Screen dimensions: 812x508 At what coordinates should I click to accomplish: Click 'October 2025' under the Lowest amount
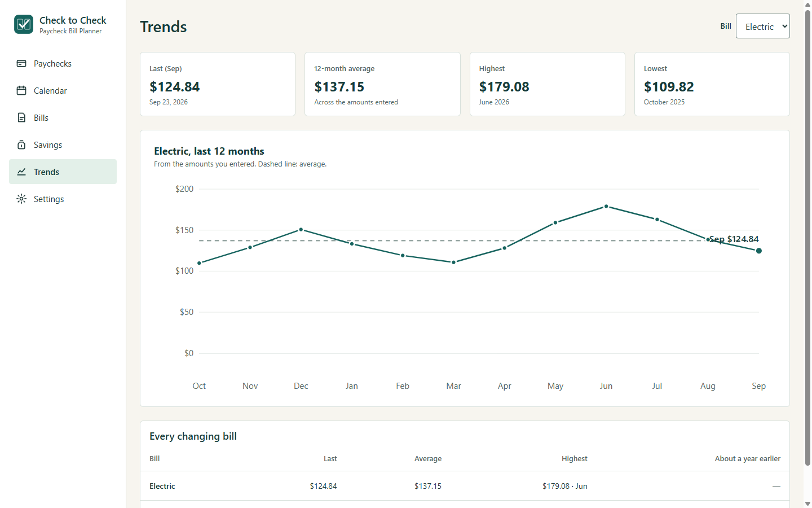664,102
